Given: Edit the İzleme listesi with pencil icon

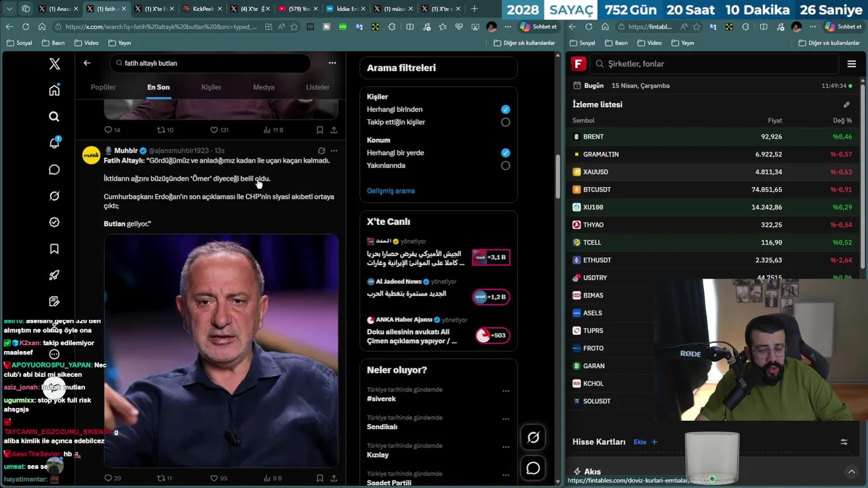Looking at the screenshot, I should (846, 104).
